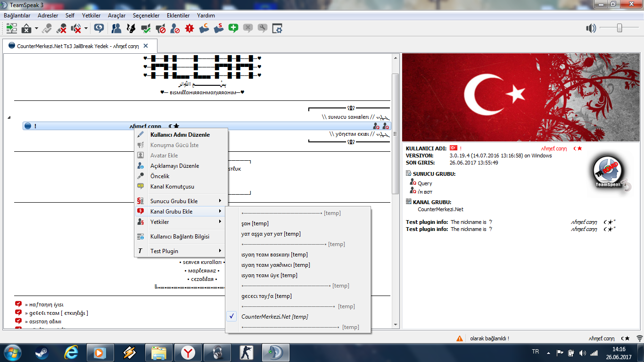Click the chat bubble with green check icon

click(x=146, y=28)
